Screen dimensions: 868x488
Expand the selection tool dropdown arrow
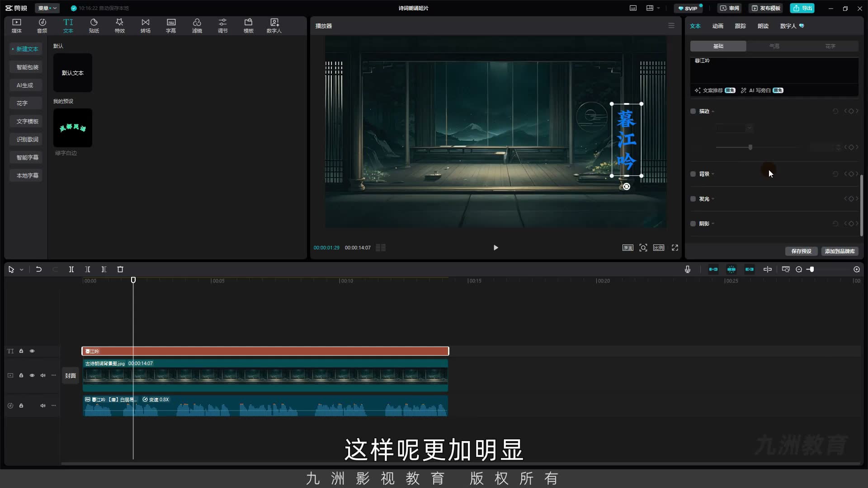21,270
